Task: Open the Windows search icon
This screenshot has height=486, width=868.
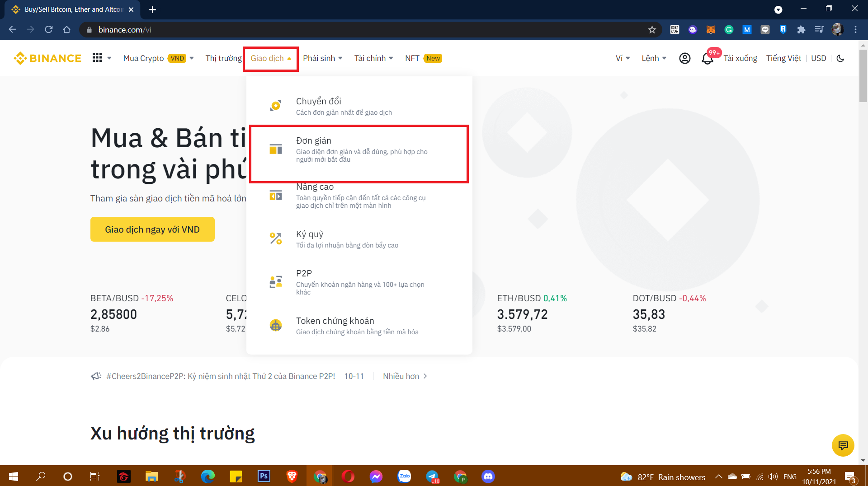Action: click(41, 477)
